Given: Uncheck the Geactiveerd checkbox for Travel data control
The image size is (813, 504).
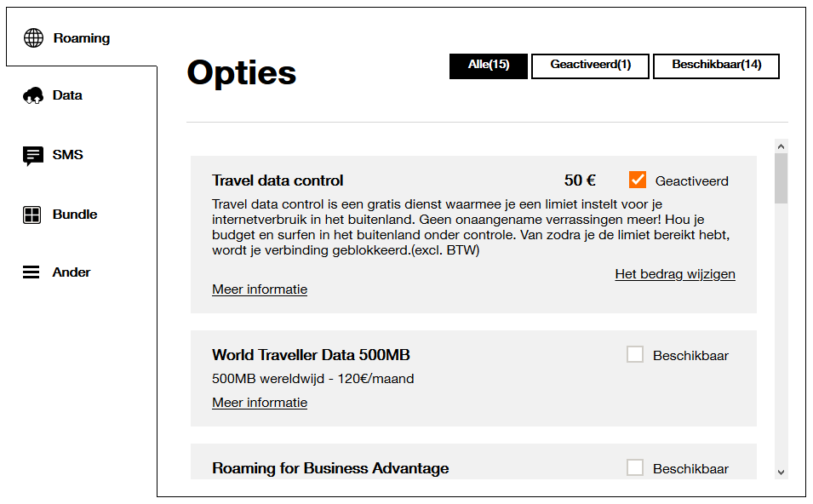Looking at the screenshot, I should (x=638, y=180).
